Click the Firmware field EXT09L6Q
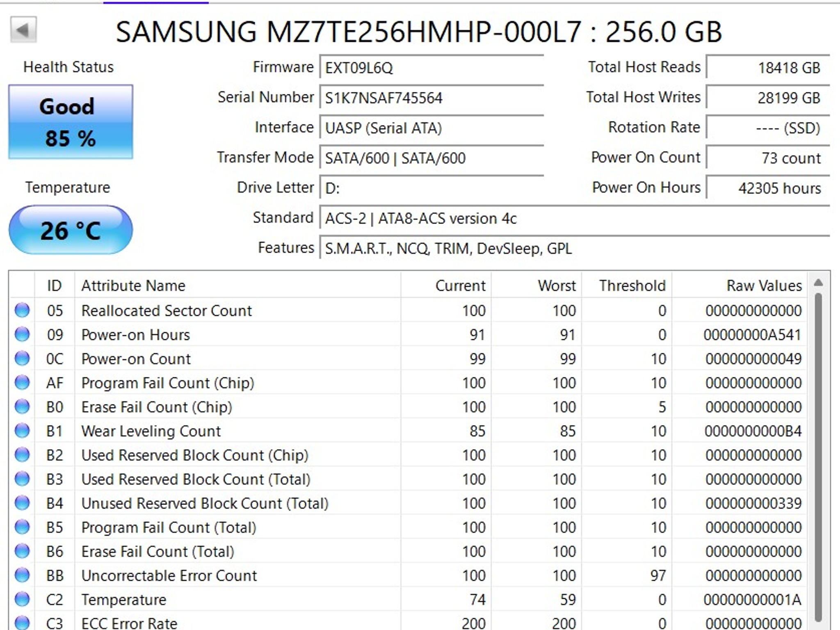 [x=431, y=67]
